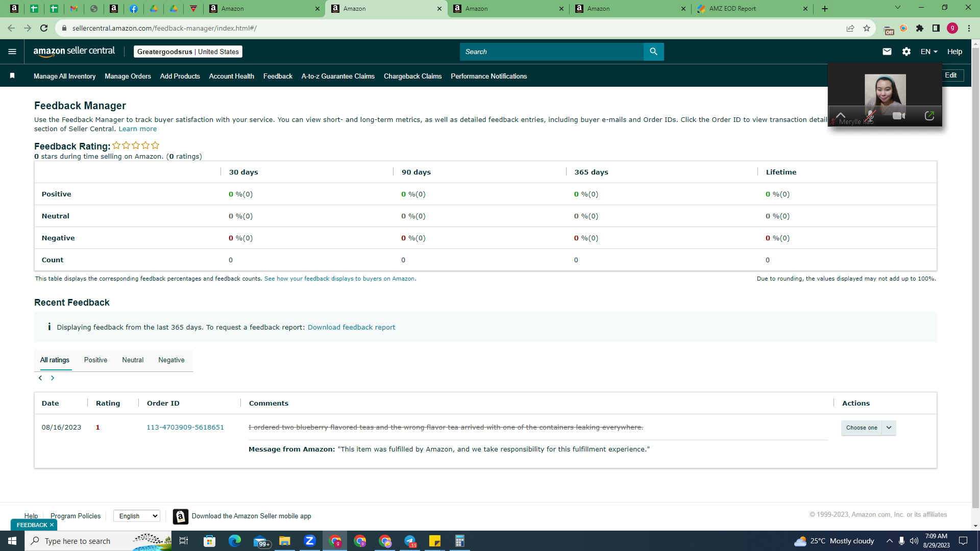
Task: Open Windows Task View
Action: [184, 541]
